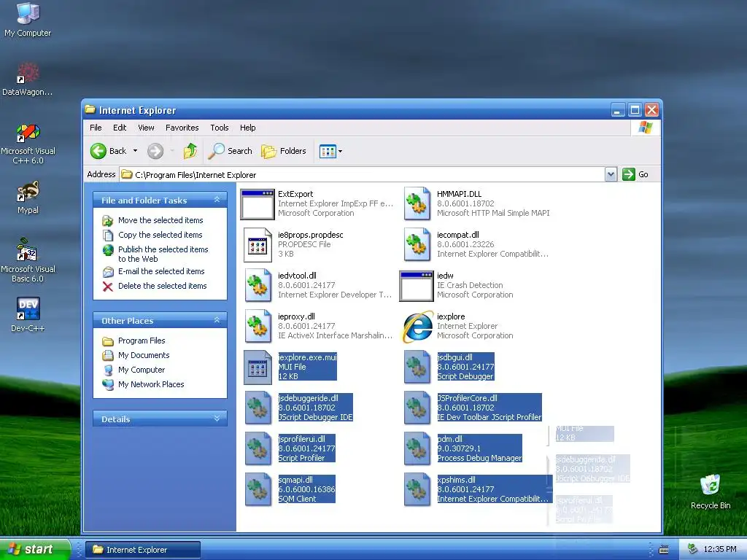Image resolution: width=747 pixels, height=560 pixels.
Task: Expand the Address bar dropdown
Action: coord(611,174)
